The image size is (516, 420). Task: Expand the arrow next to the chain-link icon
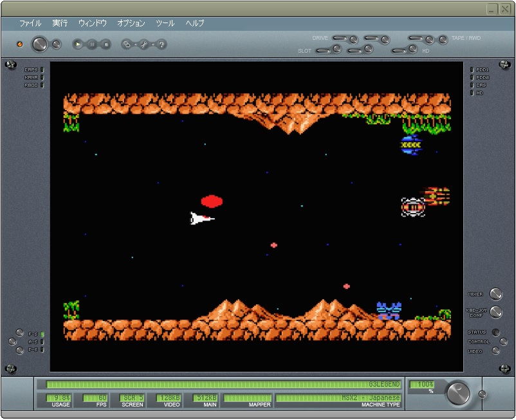135,44
